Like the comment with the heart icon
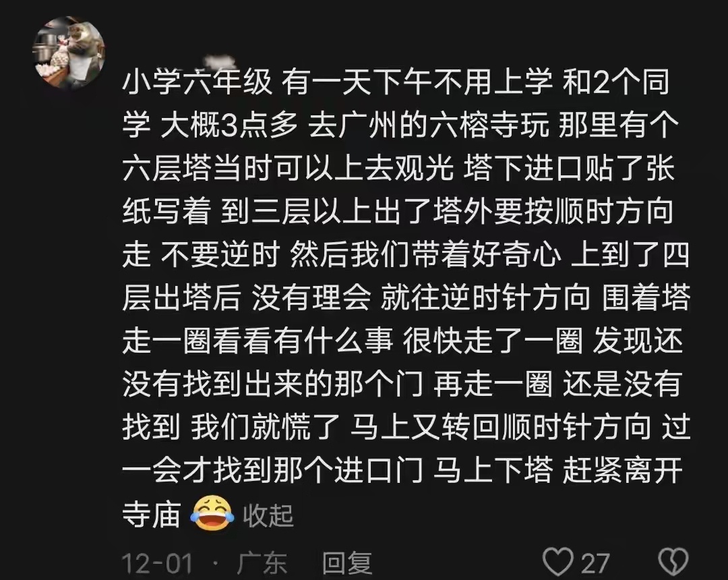Image resolution: width=728 pixels, height=580 pixels. [558, 562]
